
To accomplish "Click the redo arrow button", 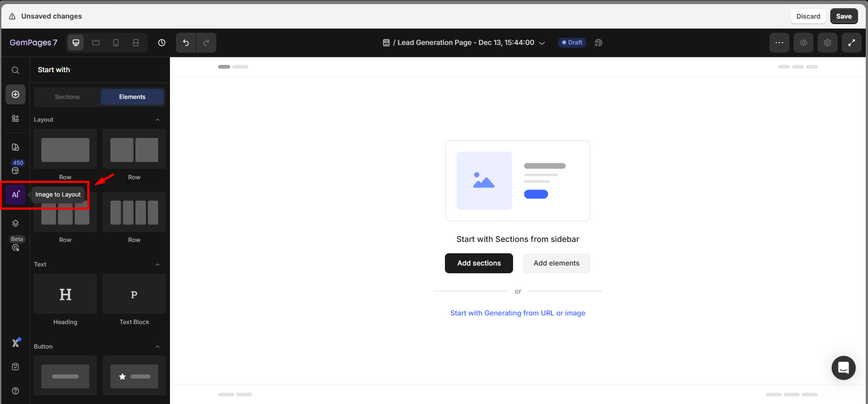I will [206, 43].
